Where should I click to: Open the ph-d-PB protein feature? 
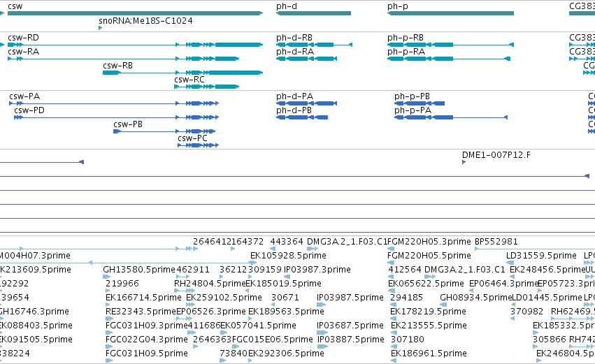point(302,117)
